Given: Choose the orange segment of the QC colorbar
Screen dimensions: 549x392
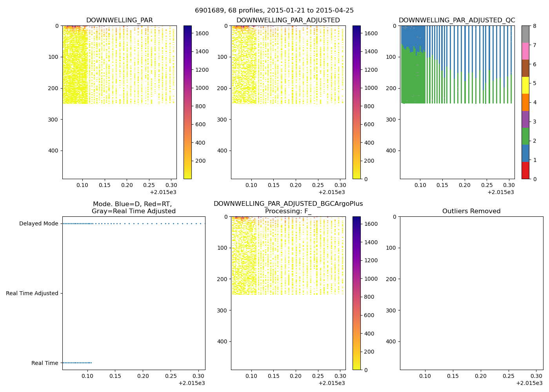Looking at the screenshot, I should [x=525, y=102].
